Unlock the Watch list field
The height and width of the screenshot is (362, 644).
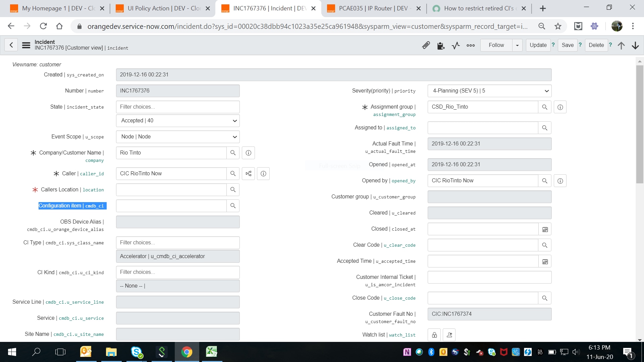pos(434,335)
